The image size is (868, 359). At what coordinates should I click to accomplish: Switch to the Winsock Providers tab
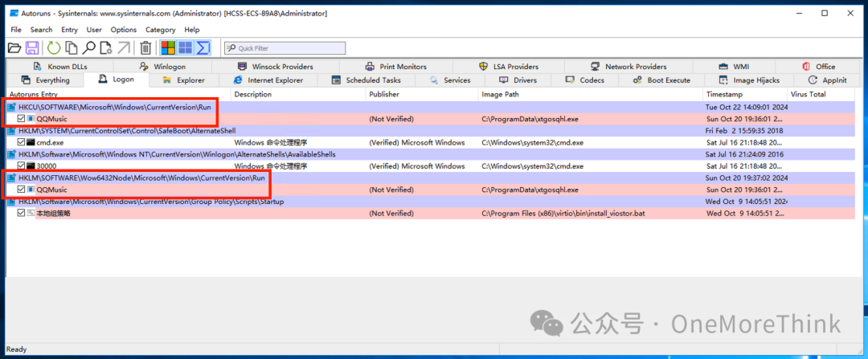point(275,67)
